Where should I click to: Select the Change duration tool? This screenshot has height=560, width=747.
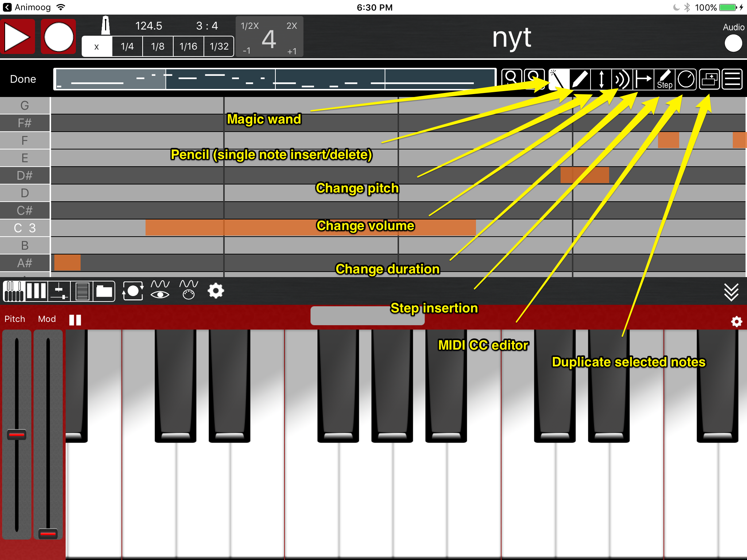(x=643, y=79)
